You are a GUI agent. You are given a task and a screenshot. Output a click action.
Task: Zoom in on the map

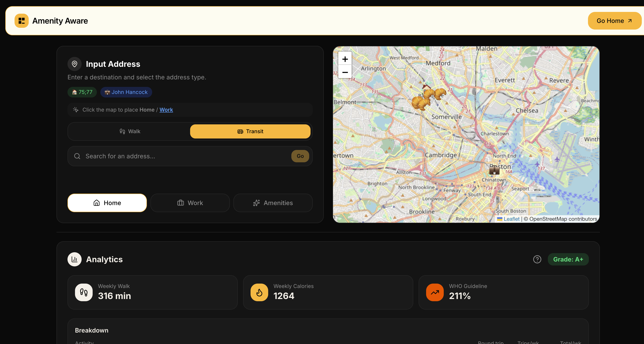pyautogui.click(x=345, y=59)
